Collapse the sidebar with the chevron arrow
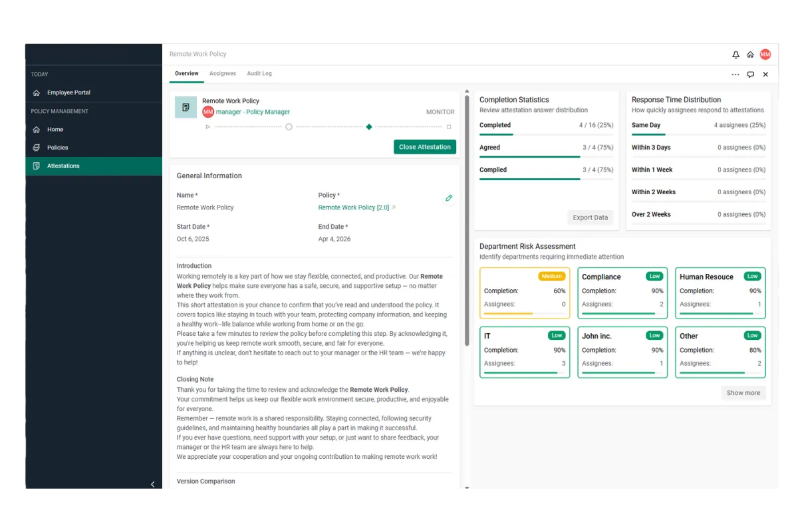The width and height of the screenshot is (798, 532). pyautogui.click(x=152, y=484)
